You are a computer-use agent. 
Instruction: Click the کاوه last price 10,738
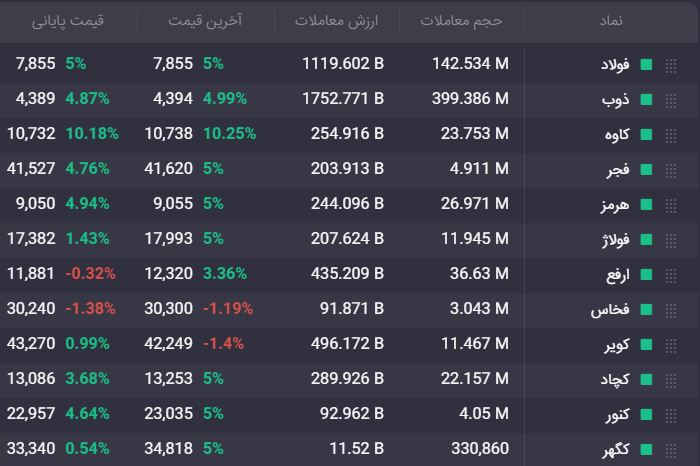coord(168,133)
